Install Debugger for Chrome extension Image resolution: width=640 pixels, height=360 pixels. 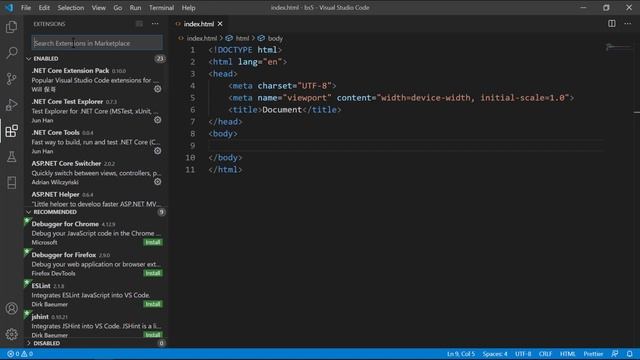[153, 242]
